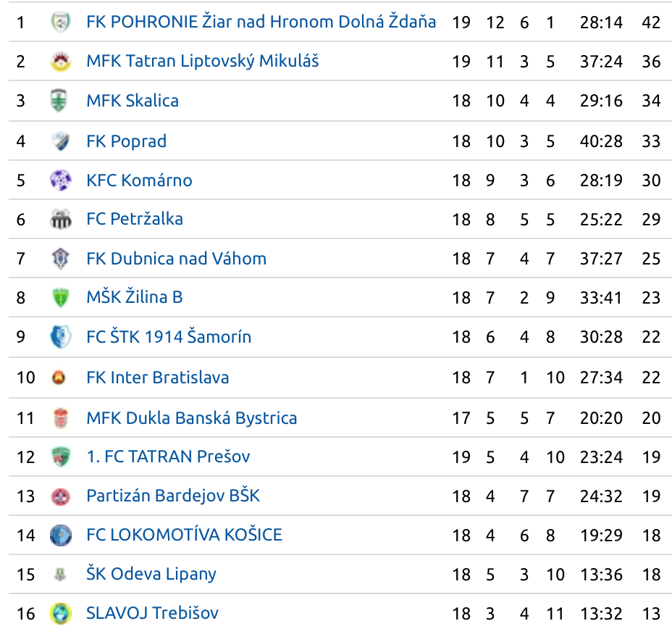672x642 pixels.
Task: Open MFK Dukla Banská Bystrica team page
Action: point(192,418)
